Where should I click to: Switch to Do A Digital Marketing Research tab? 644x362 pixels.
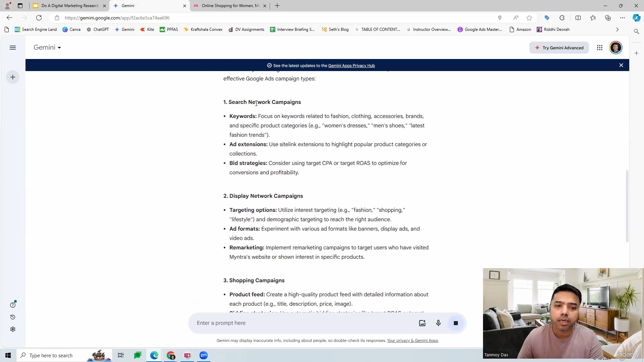click(x=69, y=6)
